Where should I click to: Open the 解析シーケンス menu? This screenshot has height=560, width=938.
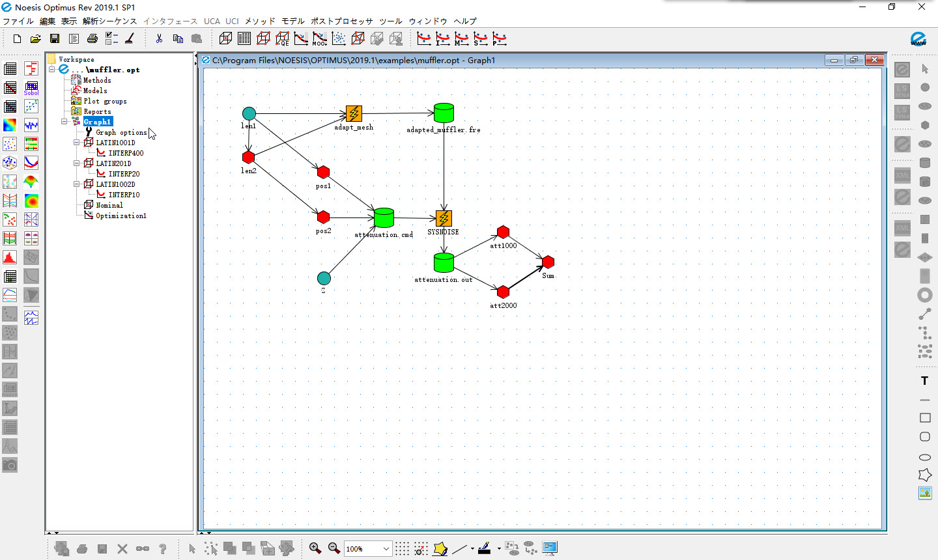(x=110, y=21)
